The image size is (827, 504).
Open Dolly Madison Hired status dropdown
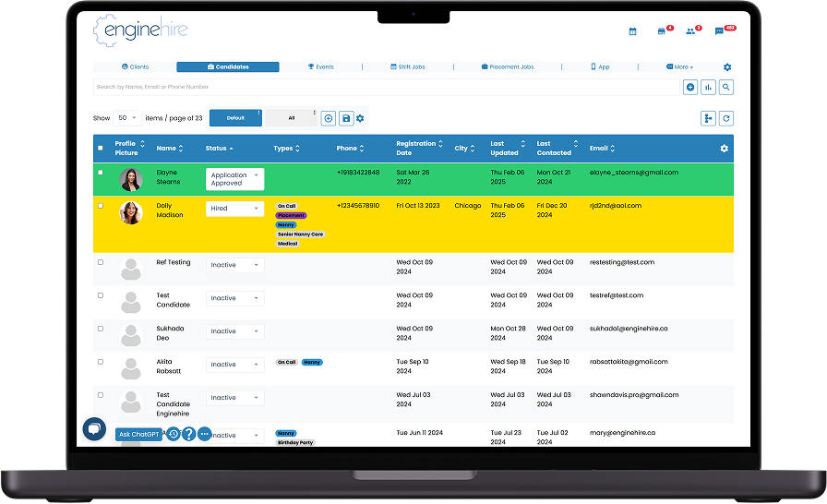[x=234, y=209]
